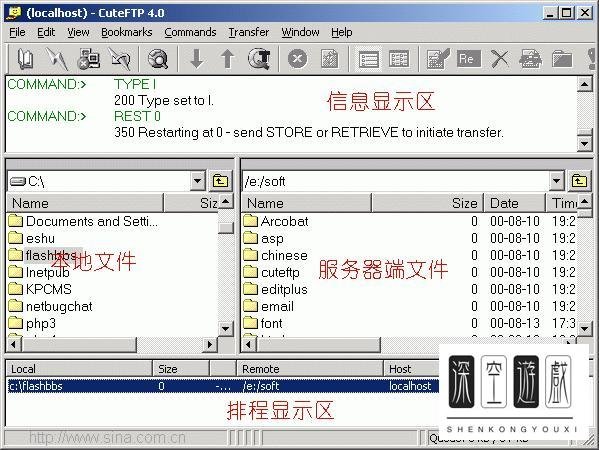Click the Rename 'Re' icon

[x=469, y=59]
